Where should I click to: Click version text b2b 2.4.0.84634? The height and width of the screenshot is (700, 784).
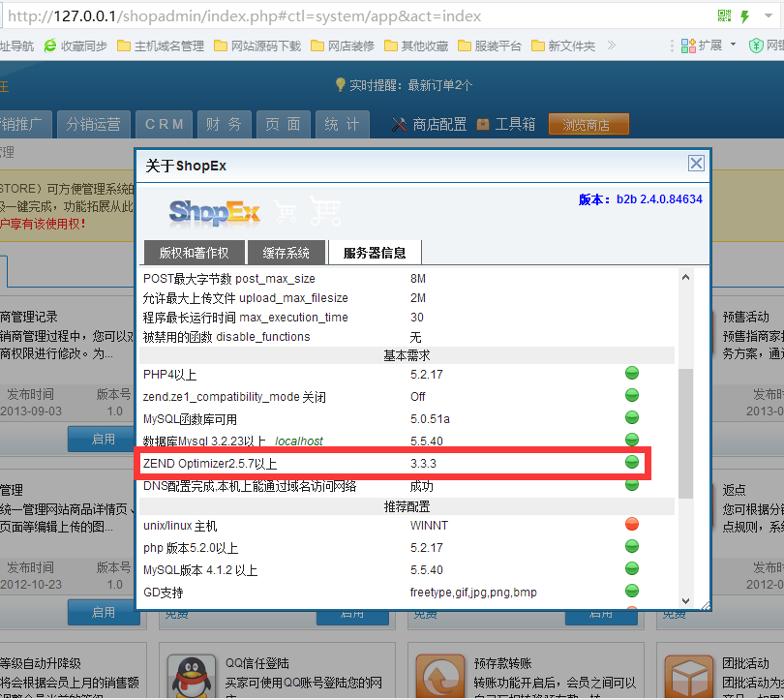[x=659, y=199]
